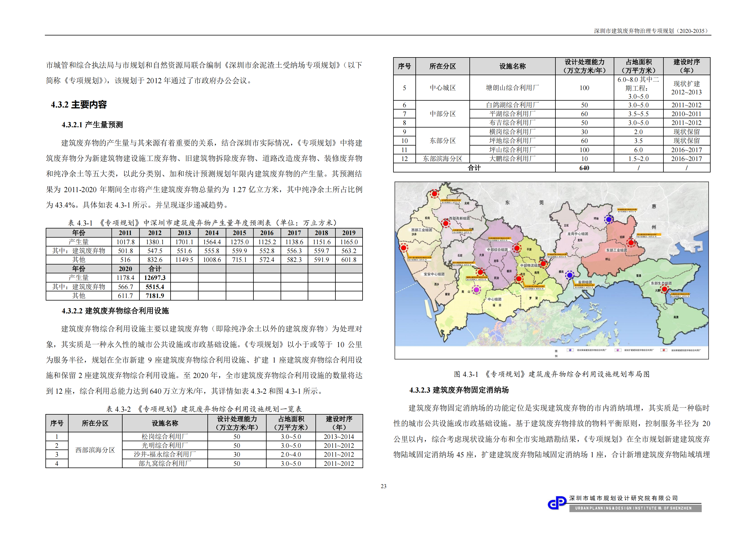
Task: Click the 2019 value 1165.0
Action: 349,242
